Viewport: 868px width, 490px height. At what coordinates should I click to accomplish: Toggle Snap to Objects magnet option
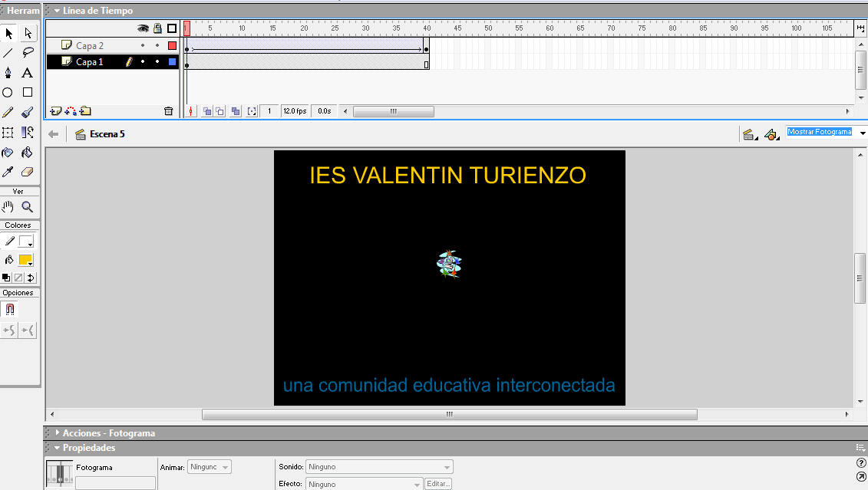pos(10,309)
